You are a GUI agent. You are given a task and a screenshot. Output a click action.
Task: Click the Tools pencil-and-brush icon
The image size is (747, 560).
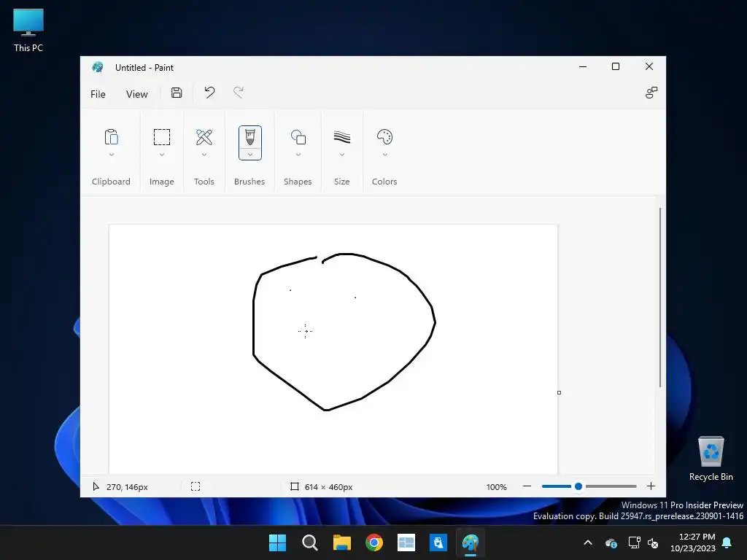(204, 137)
